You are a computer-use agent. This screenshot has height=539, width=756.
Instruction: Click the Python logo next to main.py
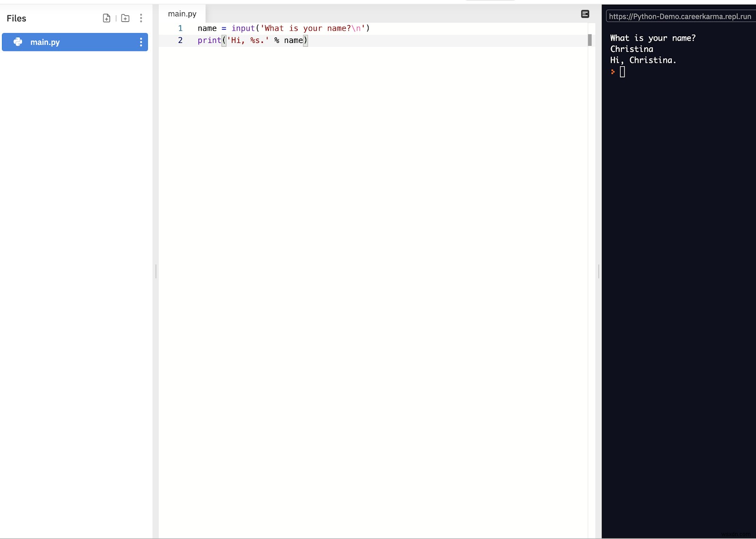pos(17,42)
